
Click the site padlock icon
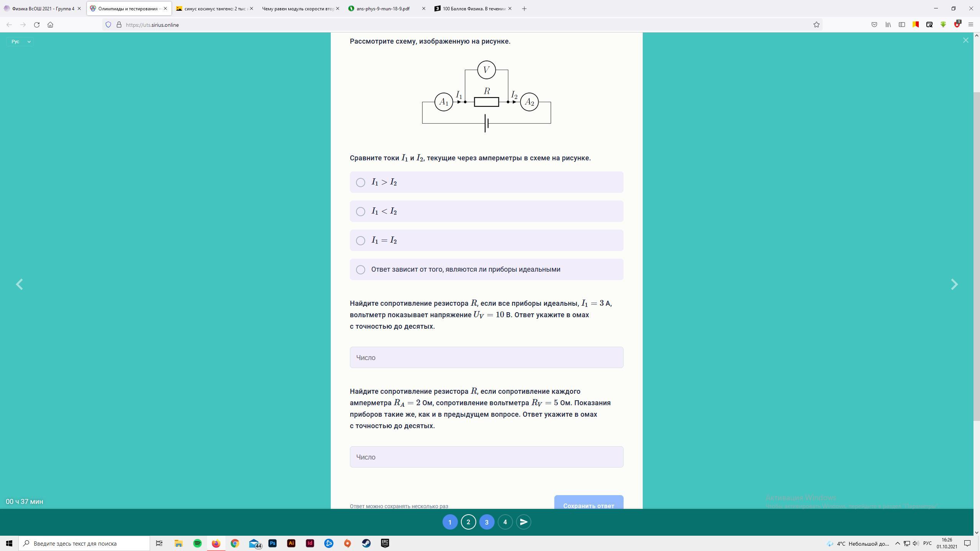(119, 24)
